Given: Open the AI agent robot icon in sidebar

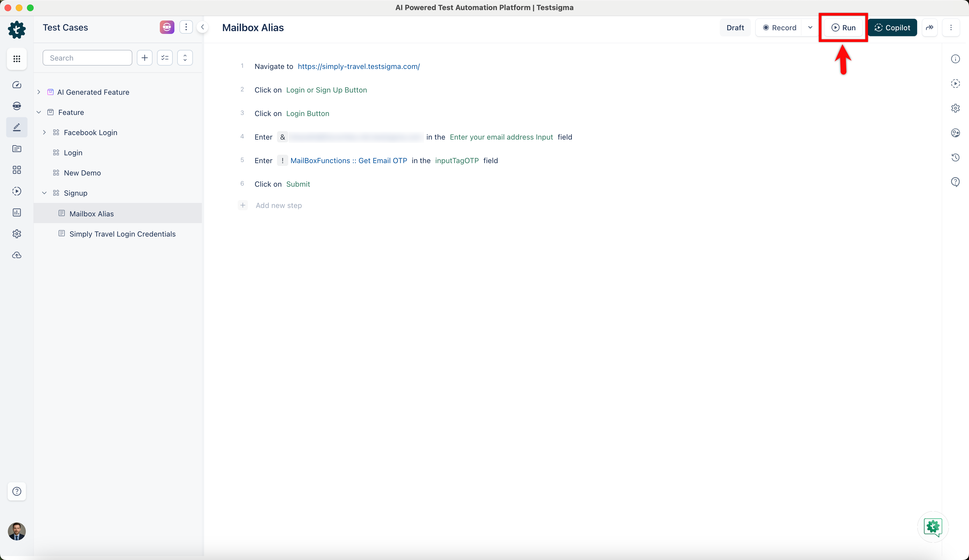Looking at the screenshot, I should (17, 106).
